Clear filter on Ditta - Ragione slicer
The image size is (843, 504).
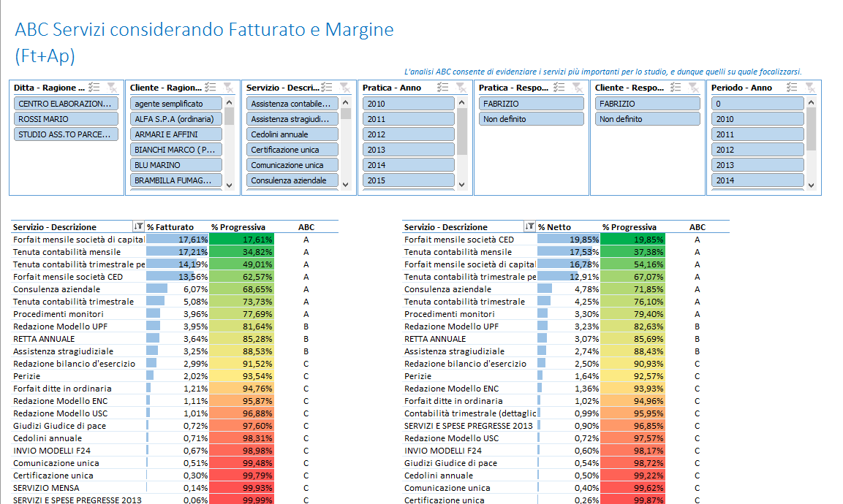click(112, 87)
